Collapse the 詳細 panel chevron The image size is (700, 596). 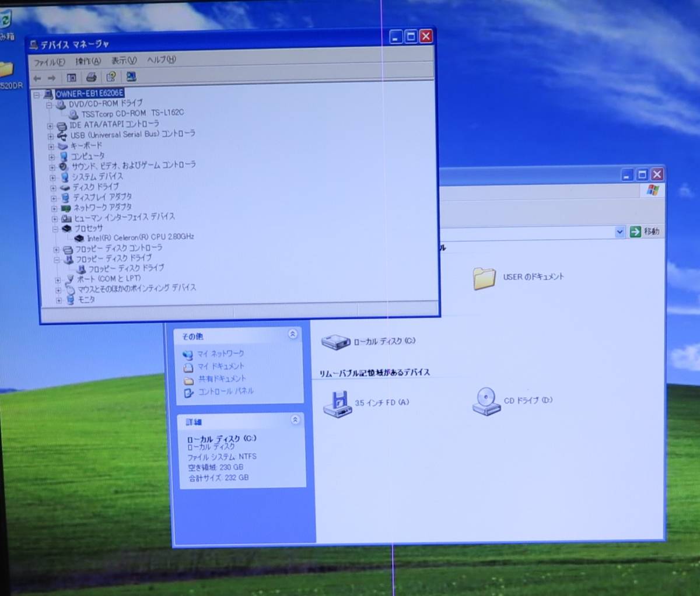coord(295,420)
